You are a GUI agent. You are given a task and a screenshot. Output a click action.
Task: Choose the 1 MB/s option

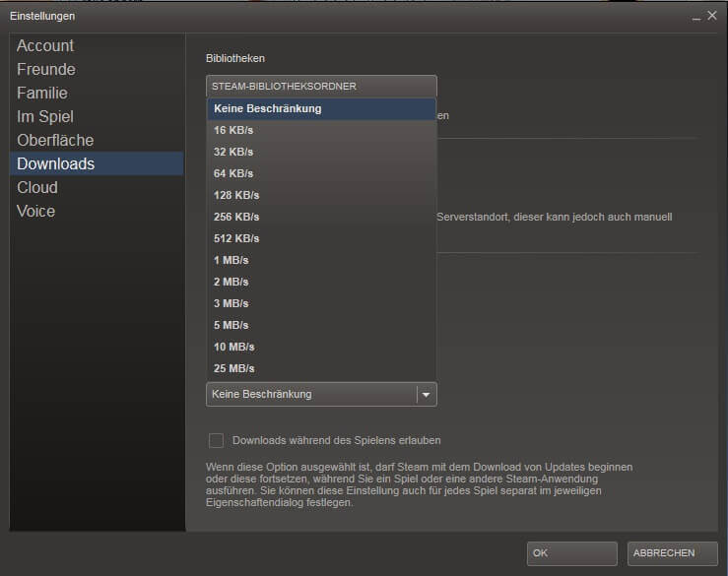click(x=321, y=260)
